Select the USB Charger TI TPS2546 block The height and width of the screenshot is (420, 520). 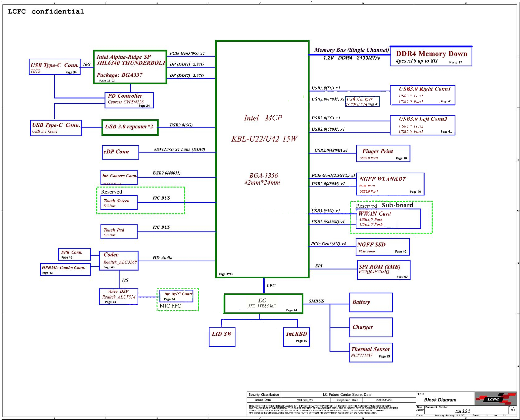pos(362,101)
